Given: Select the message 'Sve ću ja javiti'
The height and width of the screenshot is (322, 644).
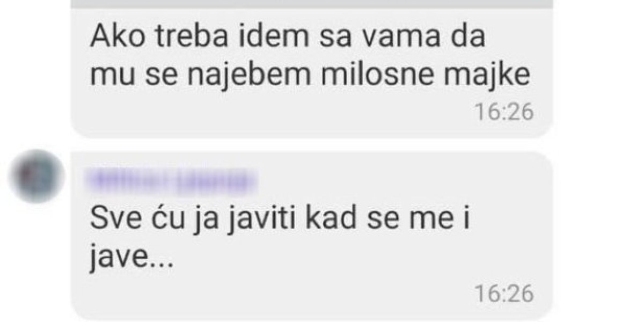Looking at the screenshot, I should coord(311,235).
